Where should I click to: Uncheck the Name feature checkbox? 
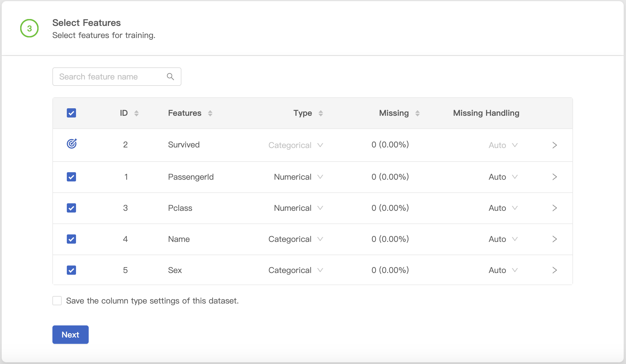pos(71,239)
